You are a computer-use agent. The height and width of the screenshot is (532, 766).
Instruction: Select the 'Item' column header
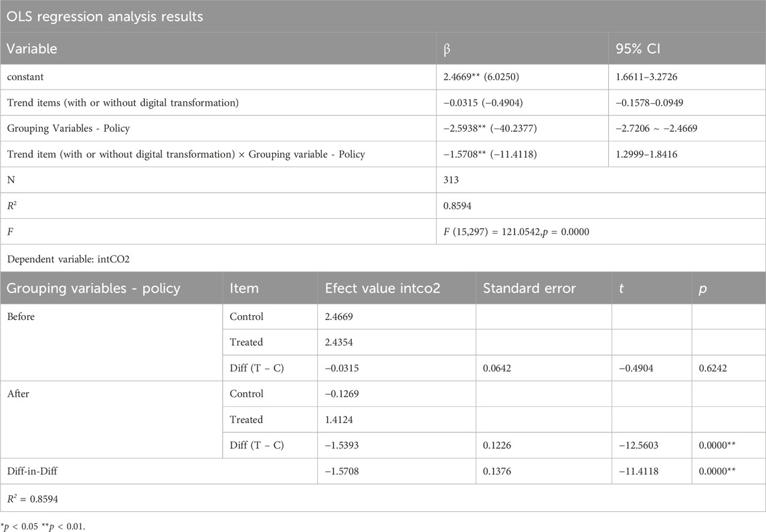(244, 288)
